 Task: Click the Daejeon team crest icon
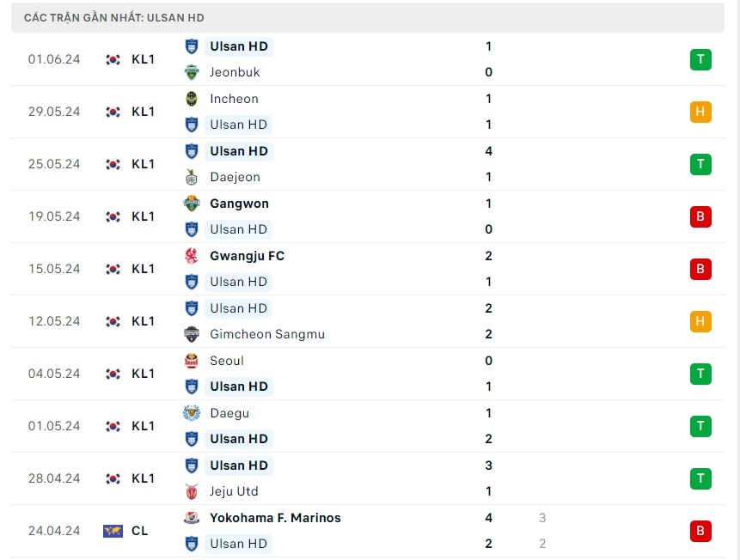click(x=191, y=177)
